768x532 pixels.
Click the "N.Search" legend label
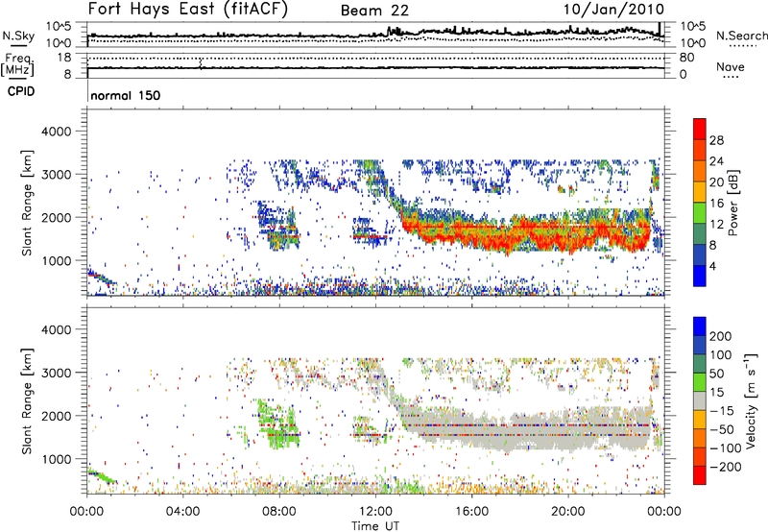[741, 36]
